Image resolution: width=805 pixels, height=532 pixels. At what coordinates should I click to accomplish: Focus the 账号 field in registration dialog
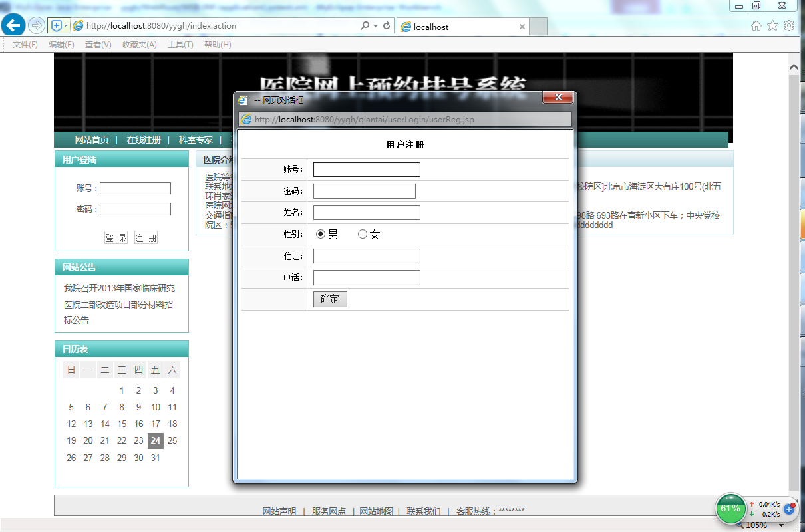tap(367, 170)
